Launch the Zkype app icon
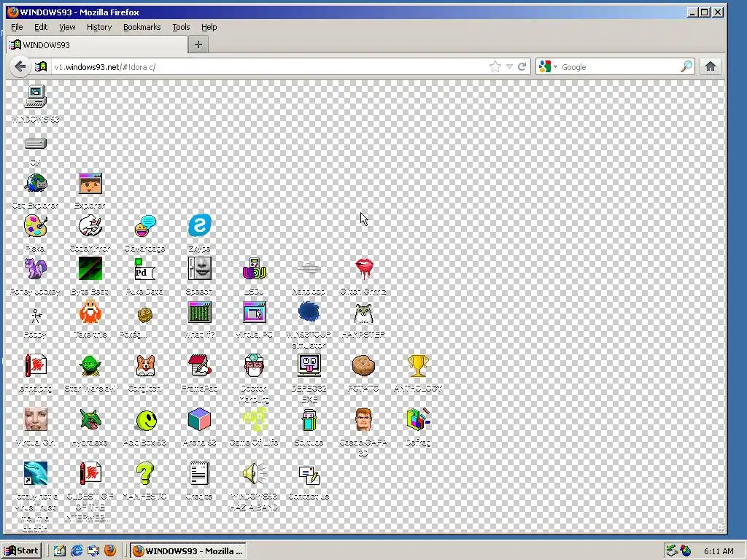Screen dimensions: 747x560 [x=199, y=226]
